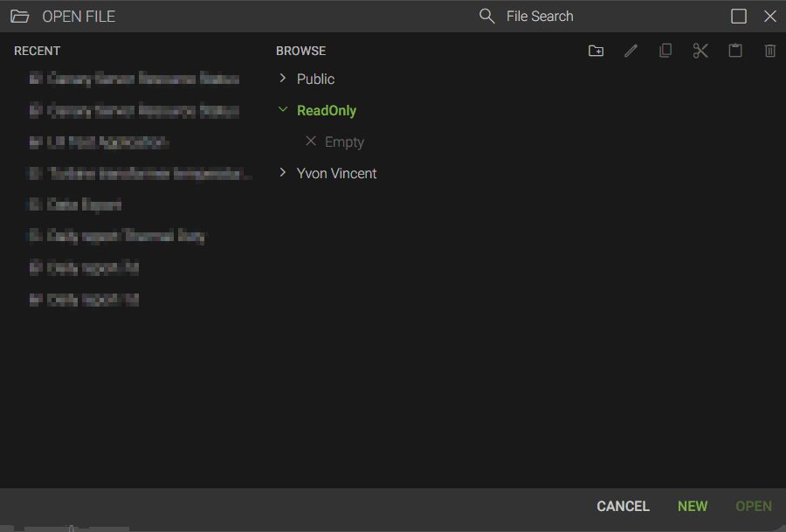Select the ReadOnly folder label
The height and width of the screenshot is (532, 786).
[x=327, y=110]
